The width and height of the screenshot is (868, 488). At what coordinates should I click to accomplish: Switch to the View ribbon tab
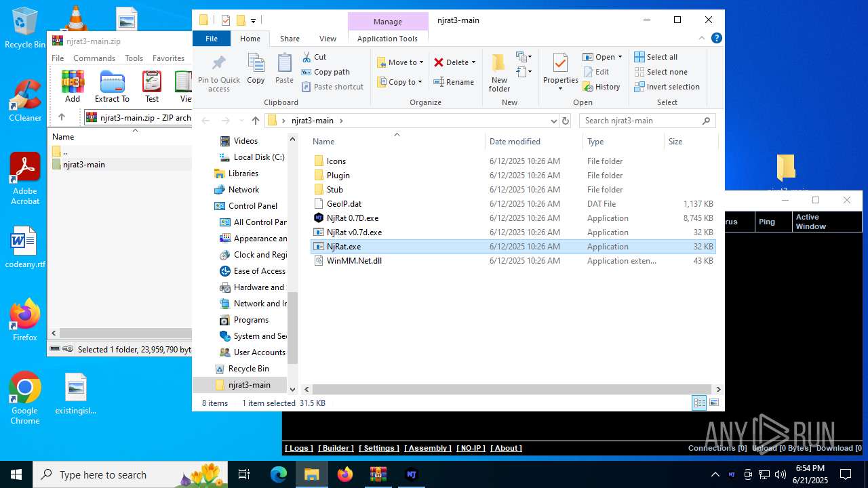click(328, 39)
